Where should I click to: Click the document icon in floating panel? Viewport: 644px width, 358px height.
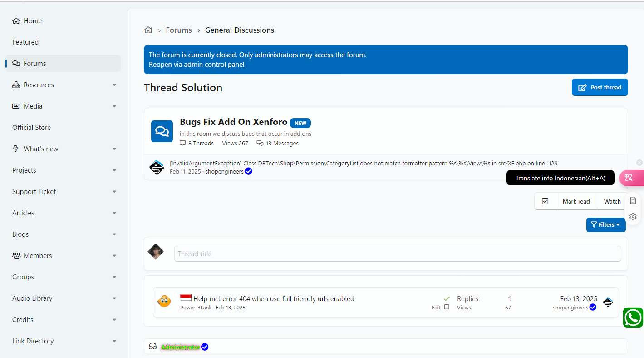click(x=633, y=200)
